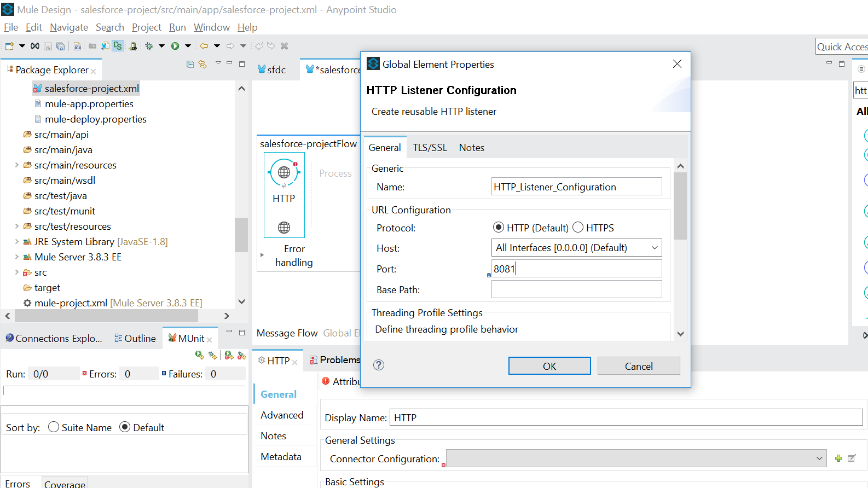Toggle Link with Editor in Package Explorer

coord(202,64)
